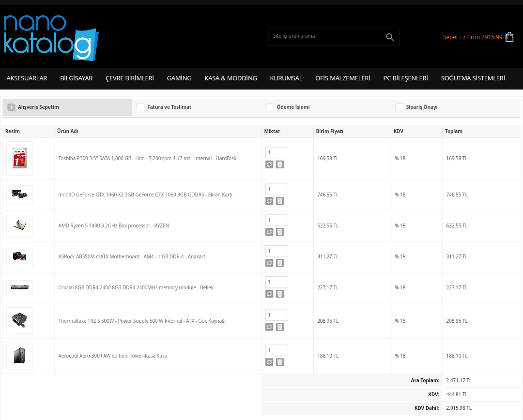Open Thermaltake TR2 S 500W product link
Viewport: 523px width, 420px height.
142,321
